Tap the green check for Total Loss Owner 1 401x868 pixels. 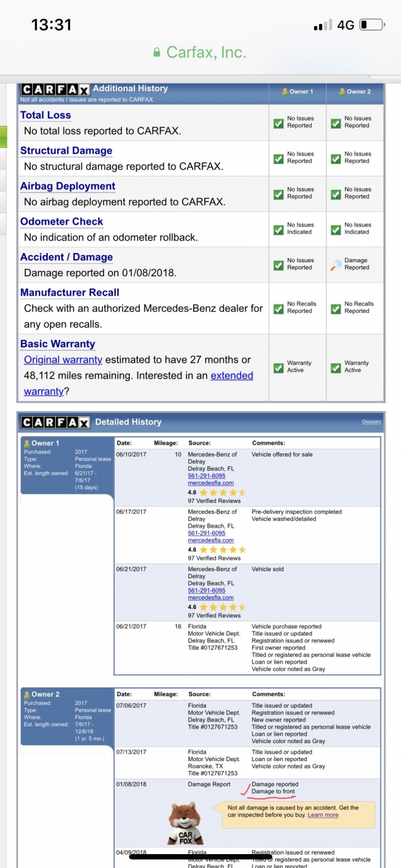[x=278, y=122]
